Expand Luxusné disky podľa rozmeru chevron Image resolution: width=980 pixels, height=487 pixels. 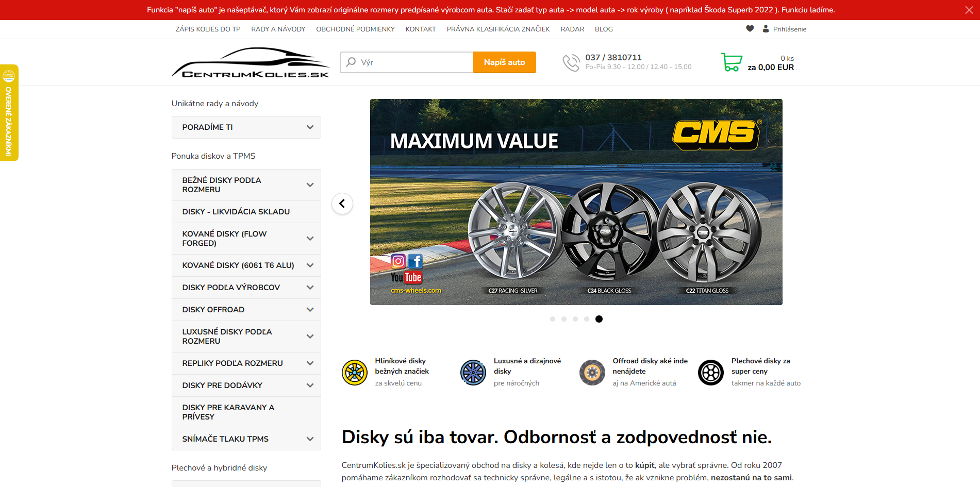click(310, 337)
